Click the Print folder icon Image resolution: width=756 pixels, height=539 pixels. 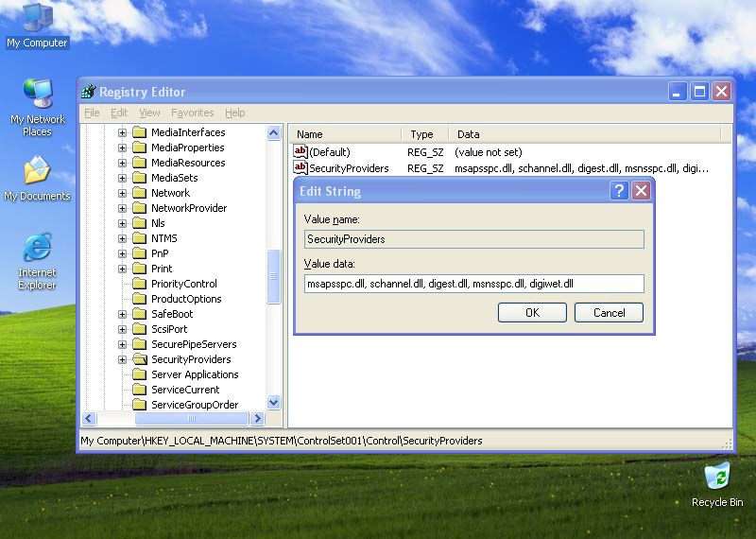[x=140, y=269]
